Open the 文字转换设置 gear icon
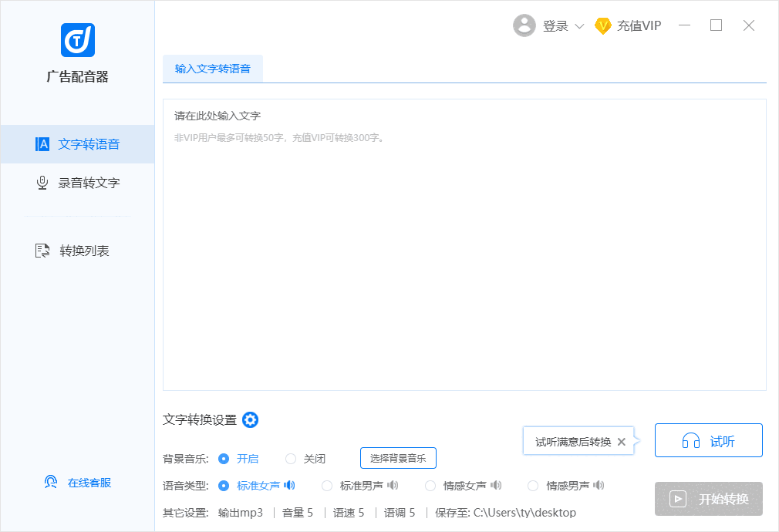This screenshot has height=532, width=779. coord(250,419)
